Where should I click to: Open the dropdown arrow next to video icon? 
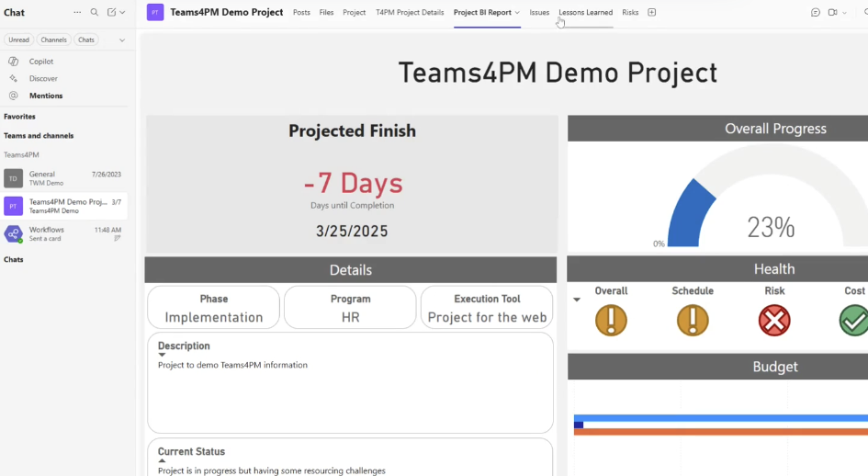click(845, 13)
